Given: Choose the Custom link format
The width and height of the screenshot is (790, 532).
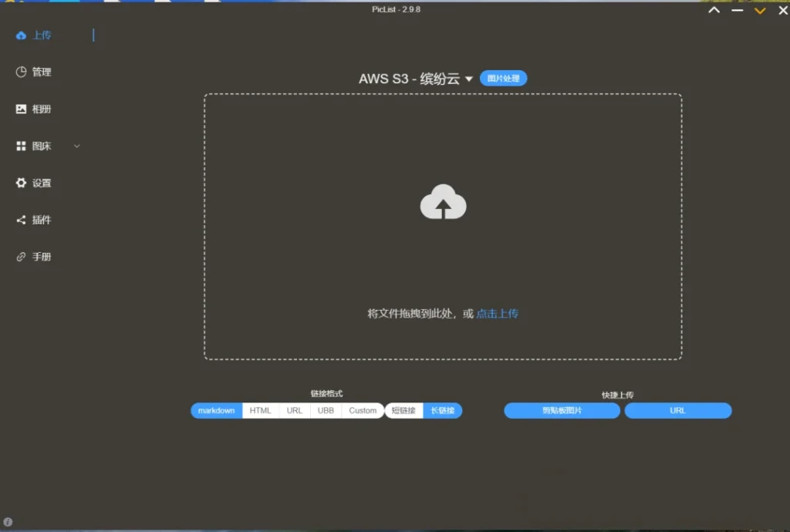Looking at the screenshot, I should (363, 411).
